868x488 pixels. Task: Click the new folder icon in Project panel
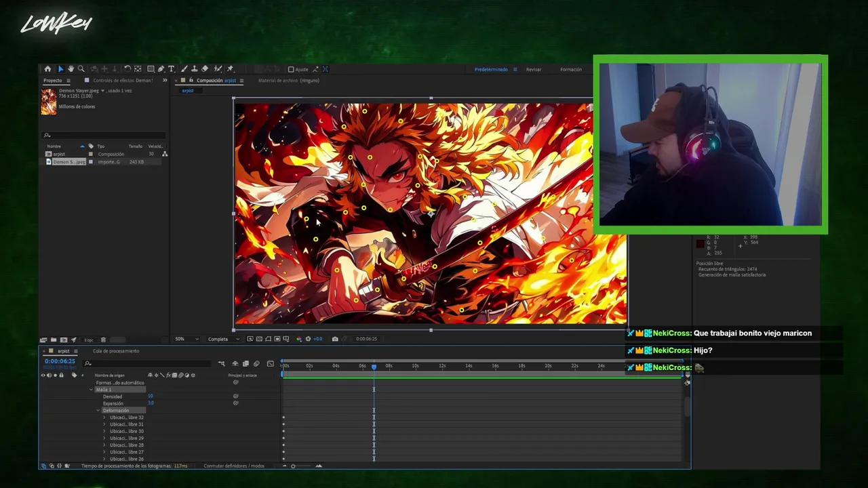(54, 340)
